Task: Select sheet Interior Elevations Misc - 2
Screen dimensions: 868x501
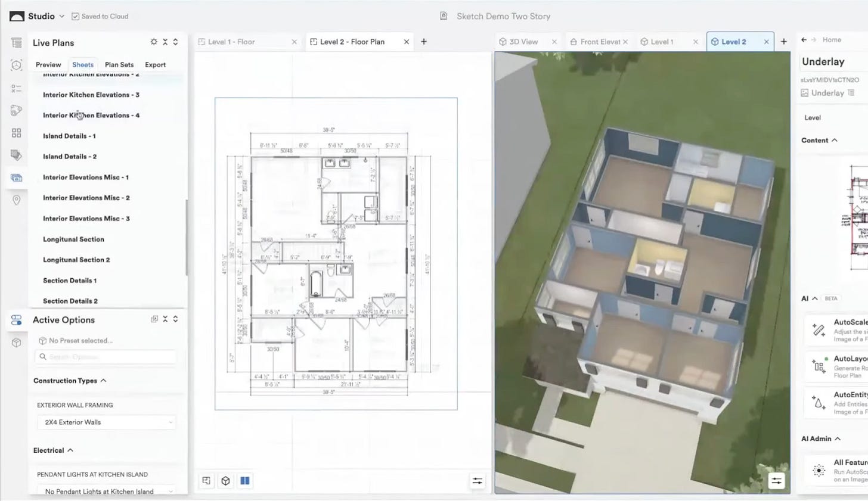Action: pos(86,198)
